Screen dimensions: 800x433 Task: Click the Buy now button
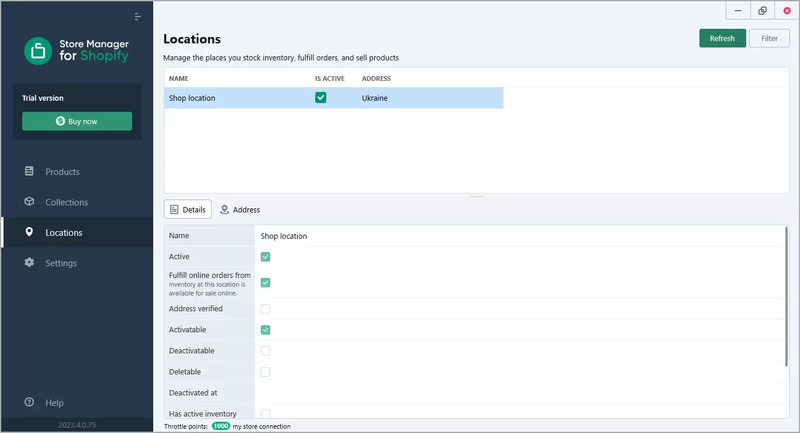(77, 121)
